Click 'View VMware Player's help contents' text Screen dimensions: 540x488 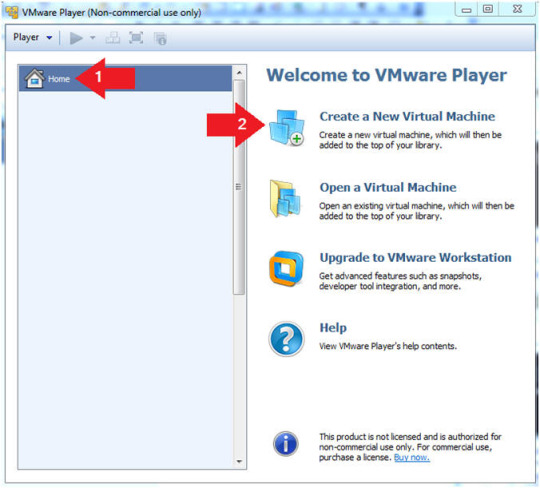(x=388, y=346)
